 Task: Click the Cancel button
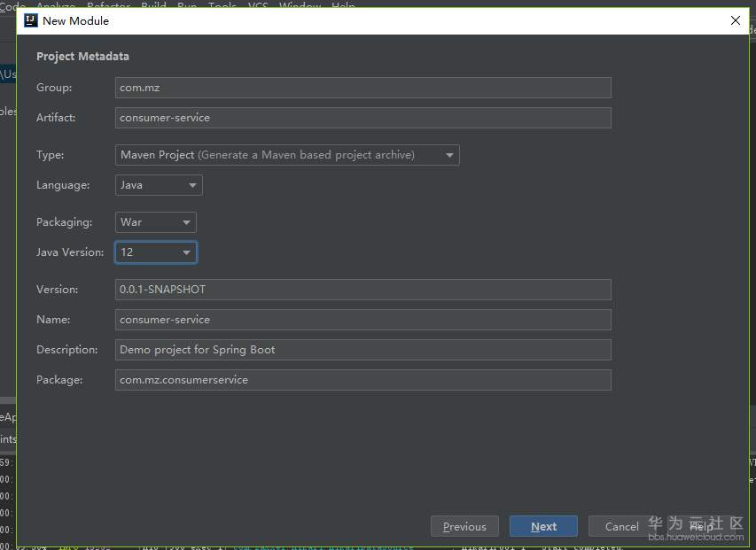[621, 526]
